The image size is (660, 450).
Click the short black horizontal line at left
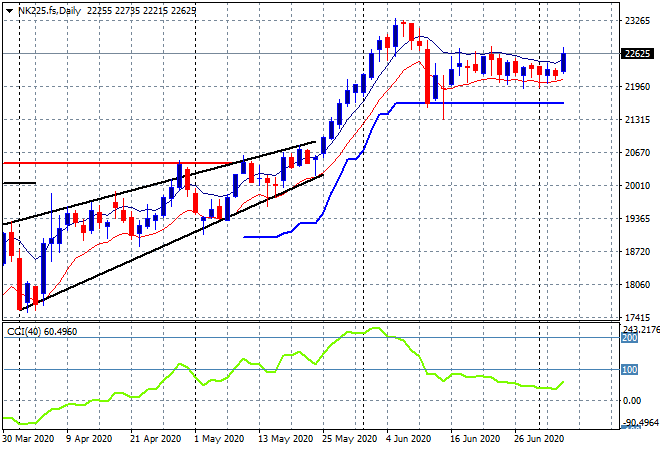tap(19, 183)
